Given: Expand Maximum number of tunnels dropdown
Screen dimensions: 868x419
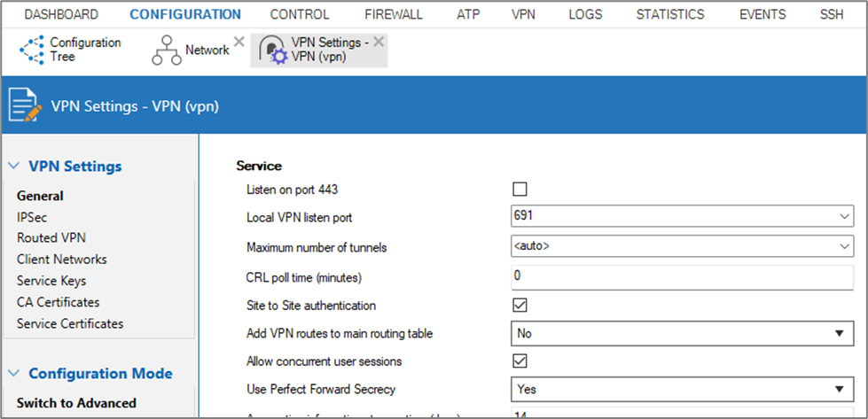Looking at the screenshot, I should tap(843, 246).
